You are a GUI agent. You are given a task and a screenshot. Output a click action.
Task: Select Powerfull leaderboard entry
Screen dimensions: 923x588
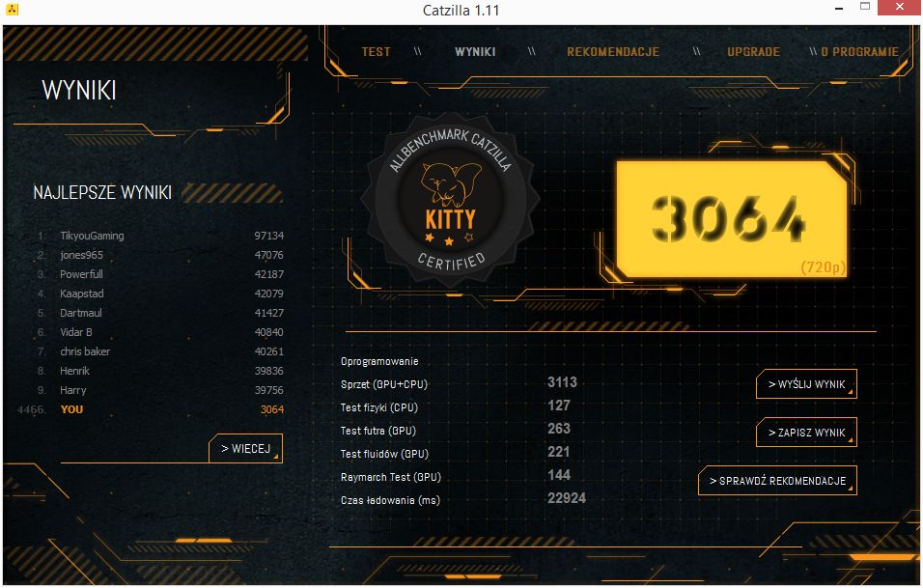[x=159, y=274]
